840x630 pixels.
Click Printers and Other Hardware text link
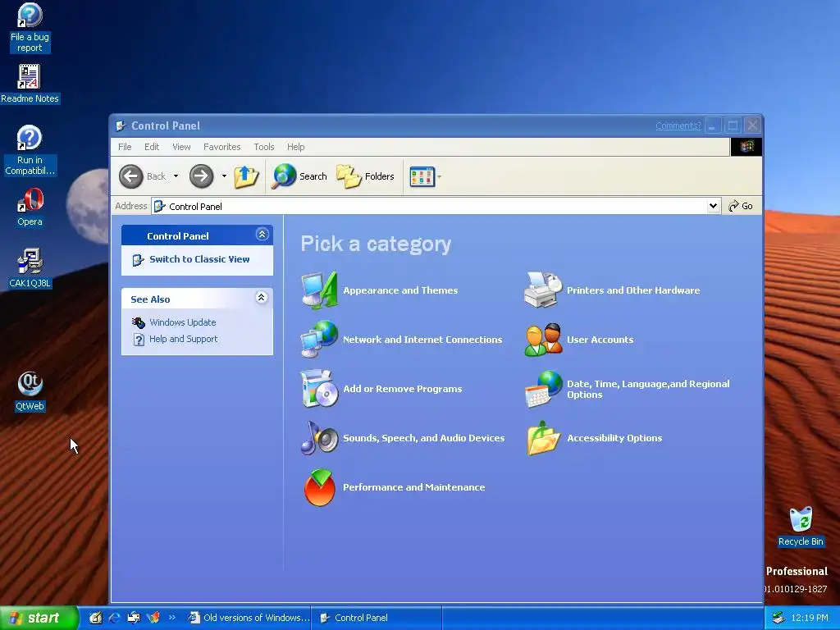click(x=633, y=290)
